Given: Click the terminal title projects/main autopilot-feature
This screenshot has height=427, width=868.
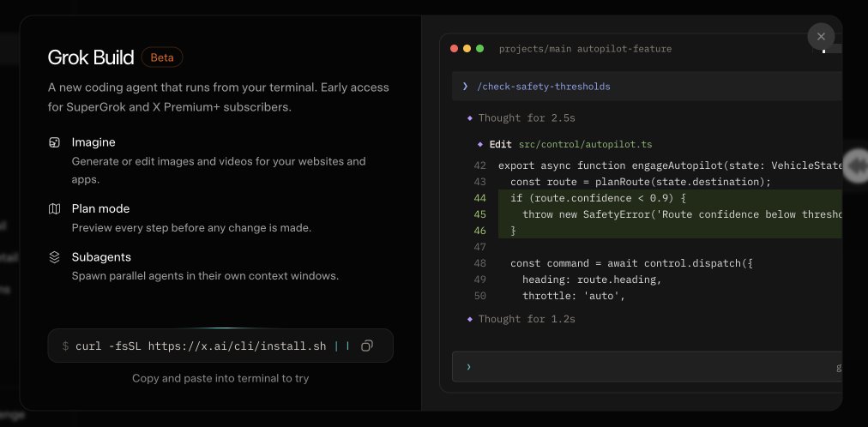Looking at the screenshot, I should point(585,49).
